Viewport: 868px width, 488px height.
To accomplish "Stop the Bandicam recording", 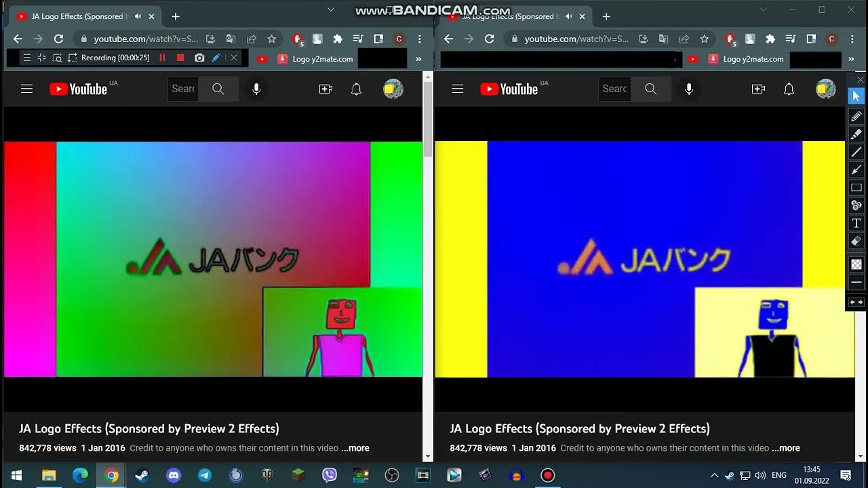I will pyautogui.click(x=180, y=58).
